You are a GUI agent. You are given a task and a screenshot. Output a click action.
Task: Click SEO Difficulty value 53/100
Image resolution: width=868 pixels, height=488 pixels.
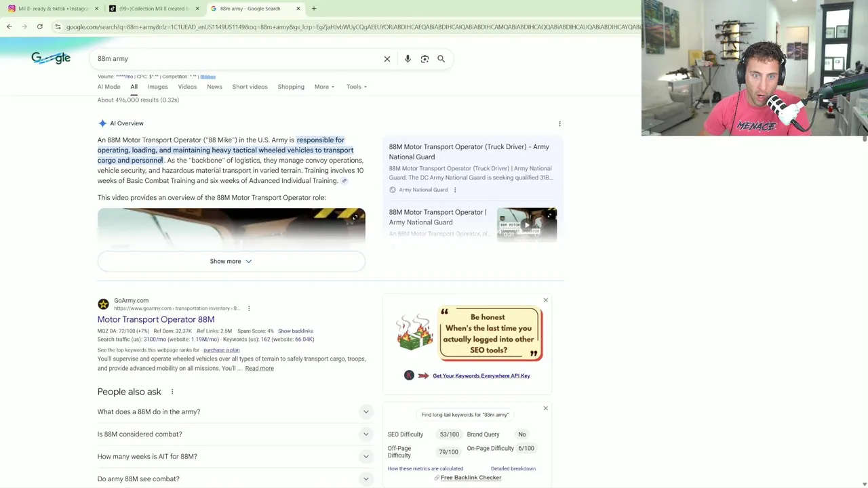pos(449,434)
